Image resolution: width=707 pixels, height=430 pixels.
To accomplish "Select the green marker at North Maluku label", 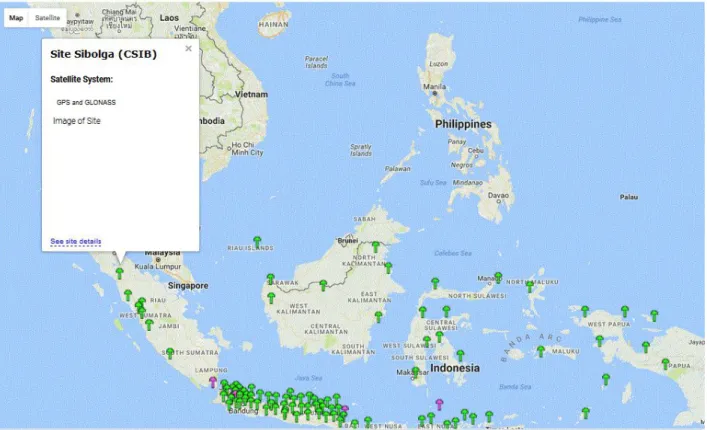I will tap(530, 286).
